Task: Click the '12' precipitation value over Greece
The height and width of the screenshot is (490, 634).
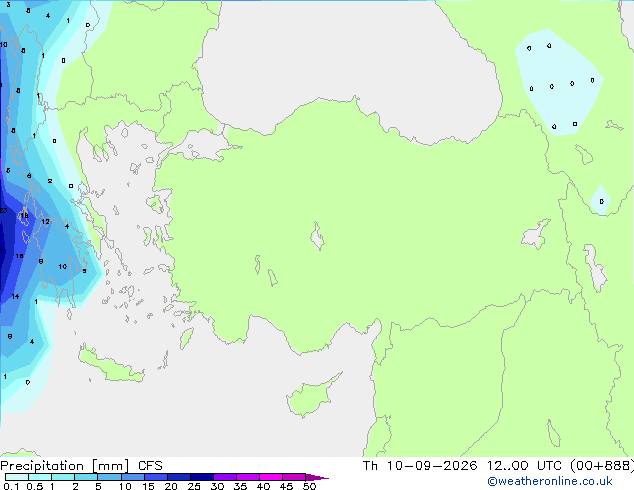Action: tap(45, 222)
